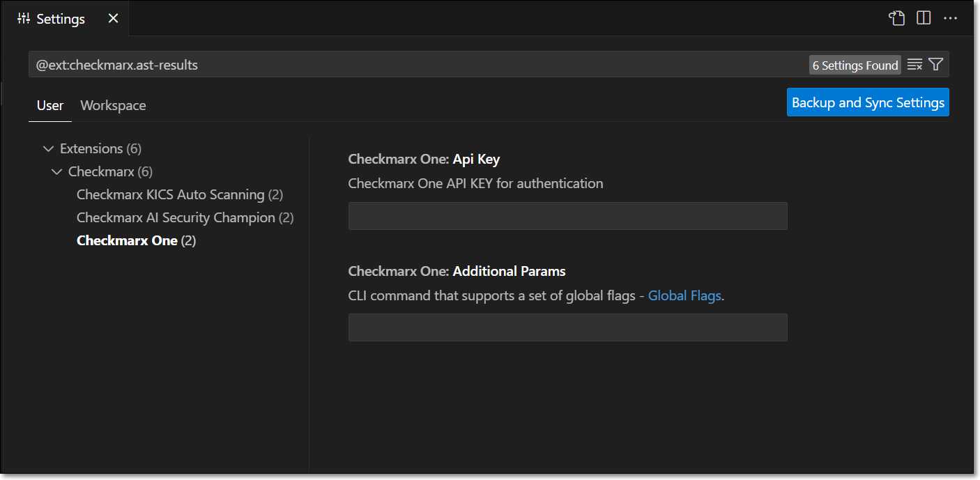
Task: Open the Global Flags link
Action: click(x=684, y=295)
